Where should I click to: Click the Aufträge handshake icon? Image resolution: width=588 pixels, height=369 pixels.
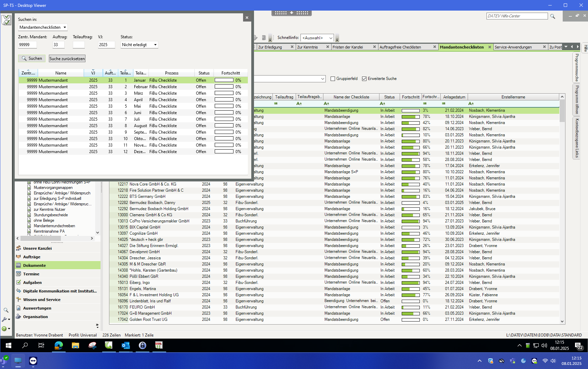tap(18, 257)
